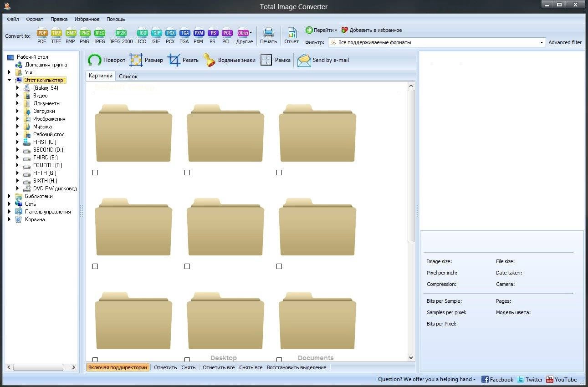
Task: Open the Помощь menu
Action: [116, 19]
